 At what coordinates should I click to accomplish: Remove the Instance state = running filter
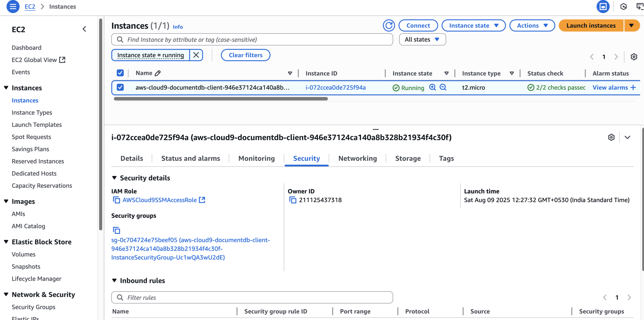(x=196, y=55)
